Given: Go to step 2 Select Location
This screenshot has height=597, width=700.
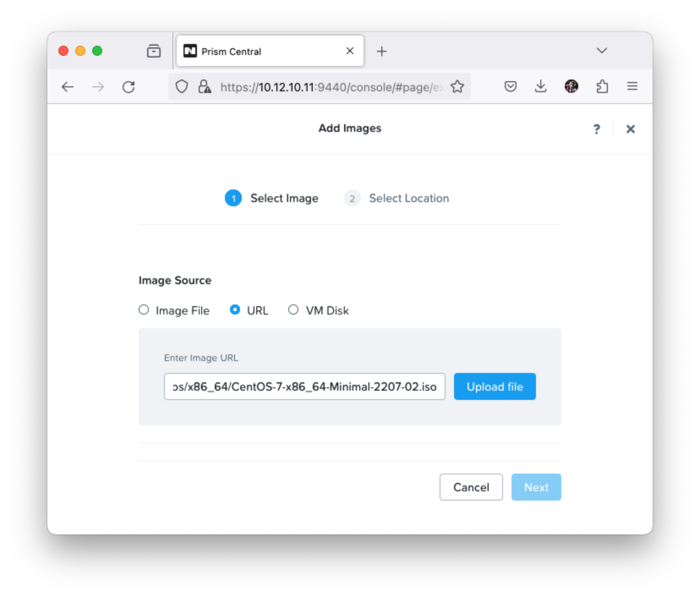Looking at the screenshot, I should point(396,198).
